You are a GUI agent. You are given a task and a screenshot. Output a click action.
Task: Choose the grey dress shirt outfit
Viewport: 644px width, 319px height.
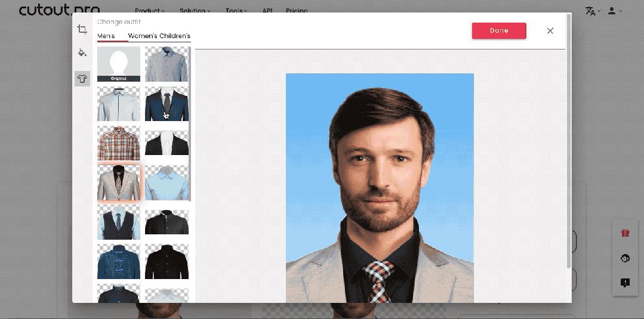(x=167, y=64)
